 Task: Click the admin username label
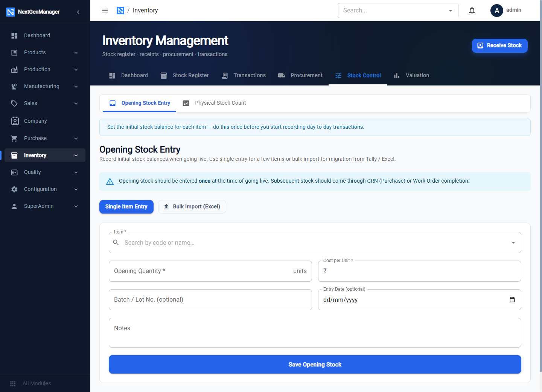pos(514,10)
